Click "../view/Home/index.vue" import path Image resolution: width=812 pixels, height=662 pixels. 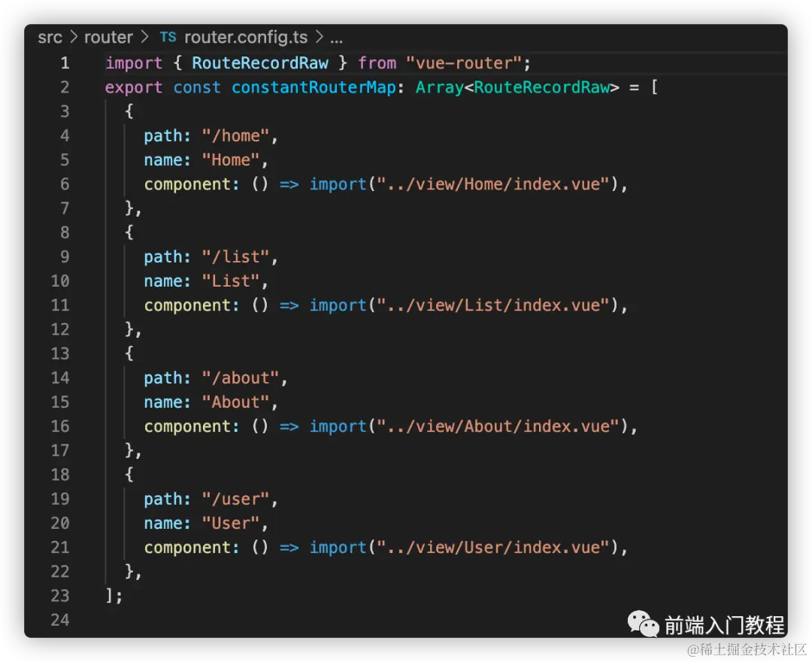tap(492, 184)
